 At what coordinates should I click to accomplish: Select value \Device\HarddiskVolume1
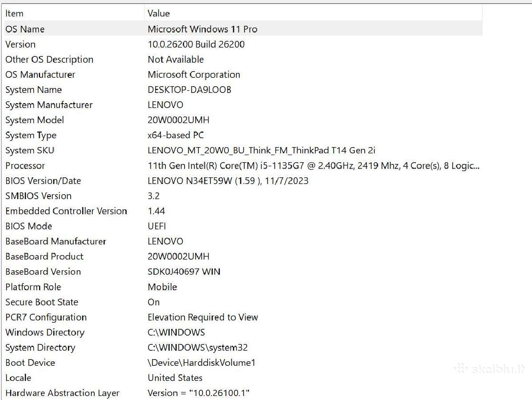(202, 363)
